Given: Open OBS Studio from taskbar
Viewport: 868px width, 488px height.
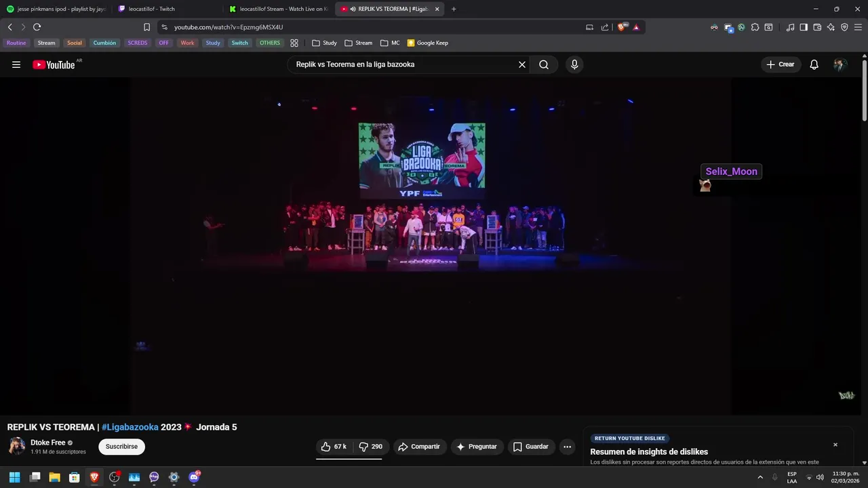Looking at the screenshot, I should (115, 477).
